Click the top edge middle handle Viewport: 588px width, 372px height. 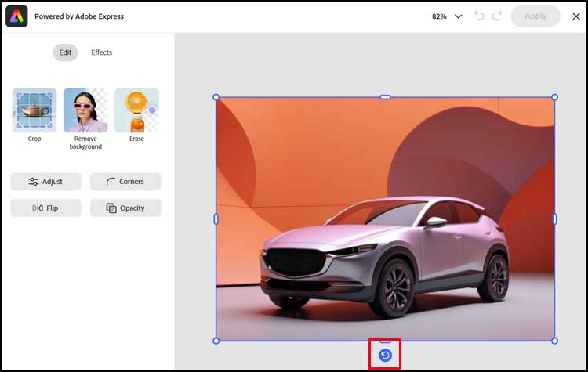pos(385,97)
